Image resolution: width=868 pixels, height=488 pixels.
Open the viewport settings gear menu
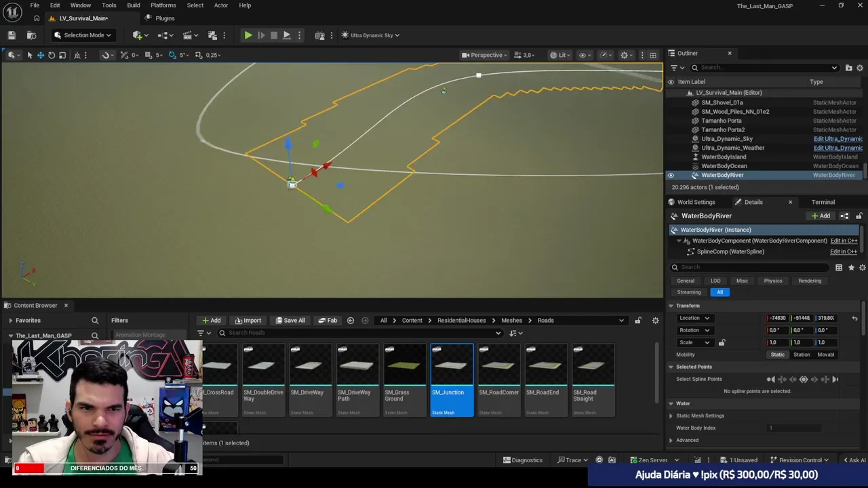[x=627, y=55]
